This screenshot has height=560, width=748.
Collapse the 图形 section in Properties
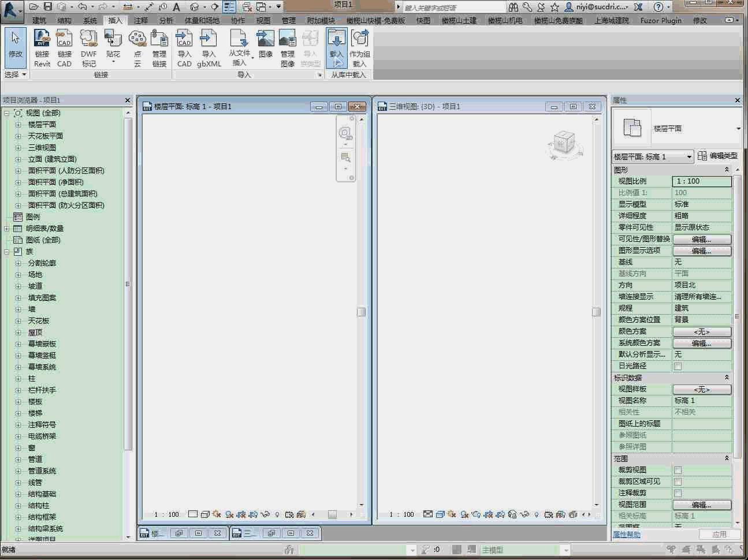(x=727, y=170)
